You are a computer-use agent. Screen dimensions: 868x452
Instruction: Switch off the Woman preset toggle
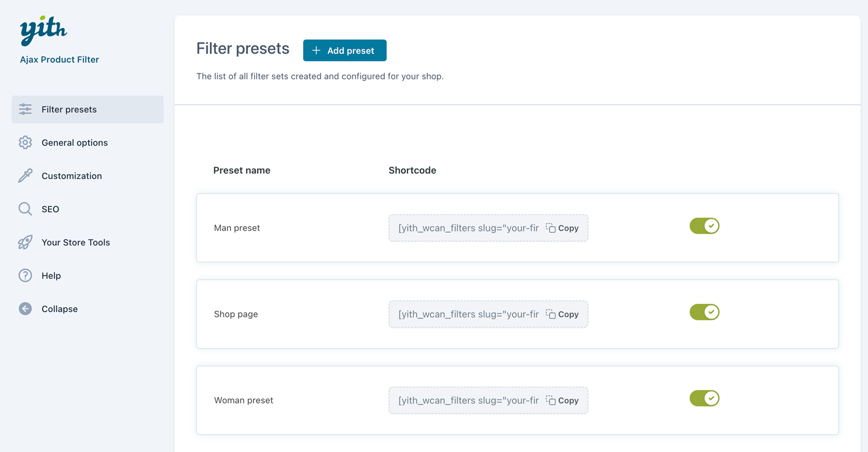click(x=704, y=399)
